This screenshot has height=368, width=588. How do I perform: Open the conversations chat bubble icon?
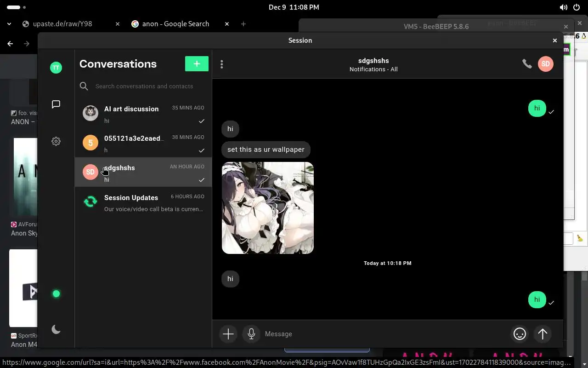click(x=56, y=104)
